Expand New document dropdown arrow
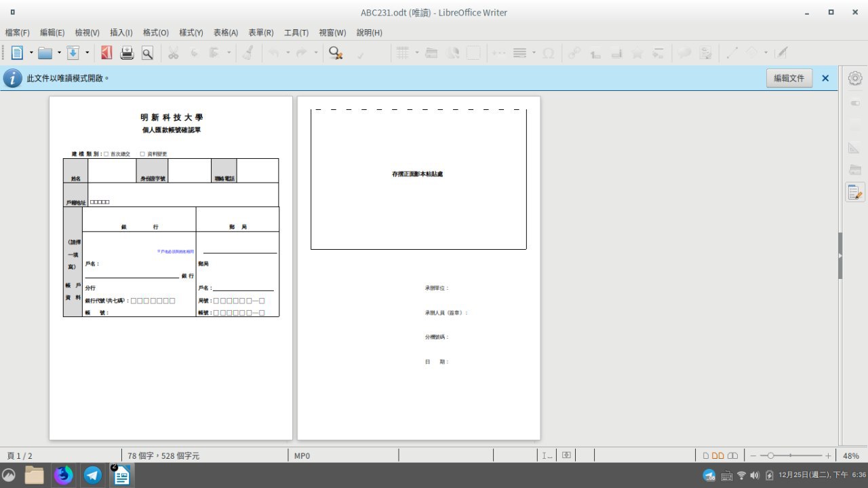 point(31,53)
